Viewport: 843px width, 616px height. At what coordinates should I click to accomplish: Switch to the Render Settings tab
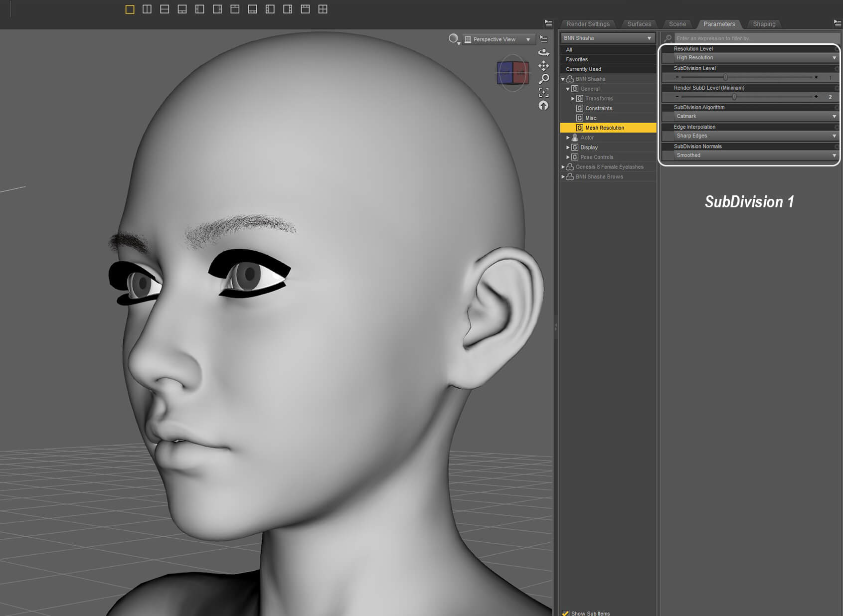click(588, 24)
